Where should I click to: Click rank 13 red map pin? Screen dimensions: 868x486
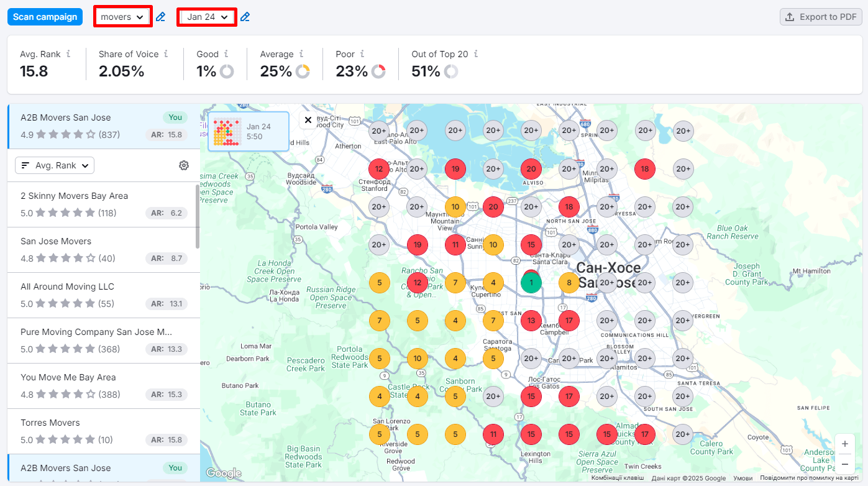531,321
